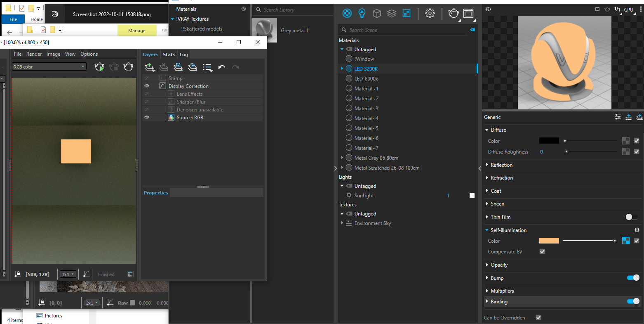Click the Add layer icon

coord(149,67)
